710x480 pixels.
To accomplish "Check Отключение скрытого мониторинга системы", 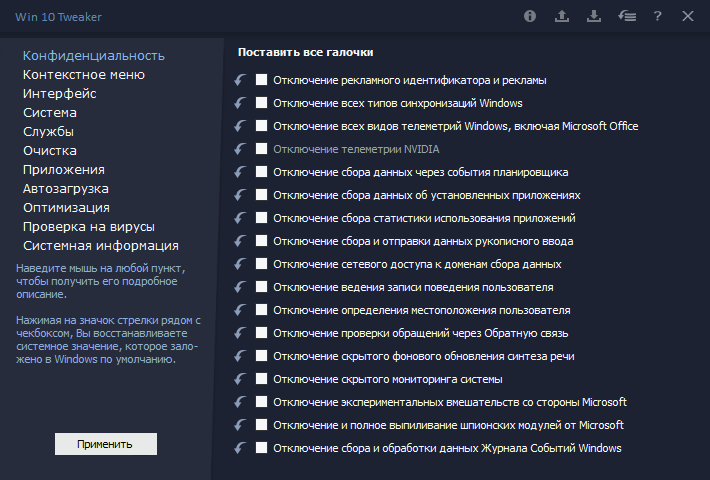I will point(262,379).
